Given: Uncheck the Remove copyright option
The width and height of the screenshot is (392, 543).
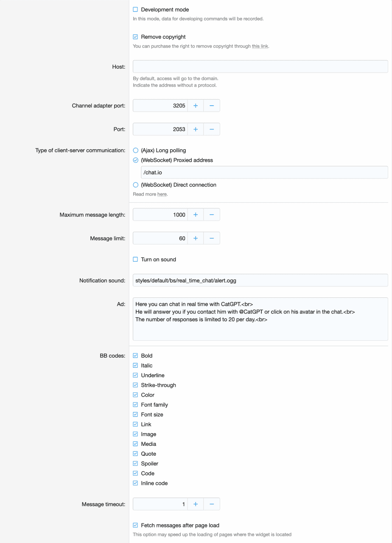Looking at the screenshot, I should click(136, 37).
